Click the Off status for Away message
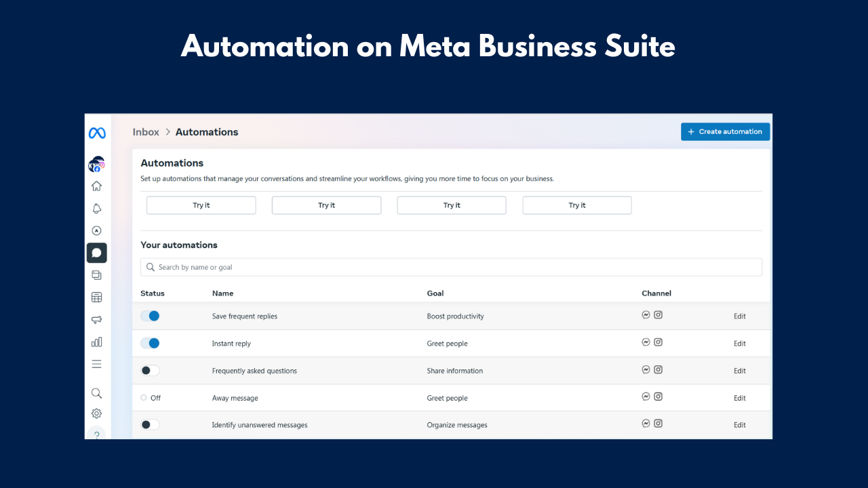This screenshot has width=868, height=488. coord(151,398)
